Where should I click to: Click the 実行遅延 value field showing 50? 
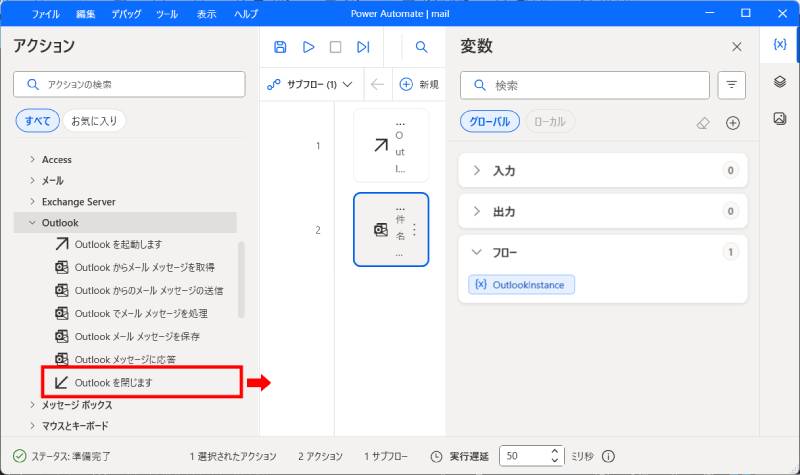525,456
